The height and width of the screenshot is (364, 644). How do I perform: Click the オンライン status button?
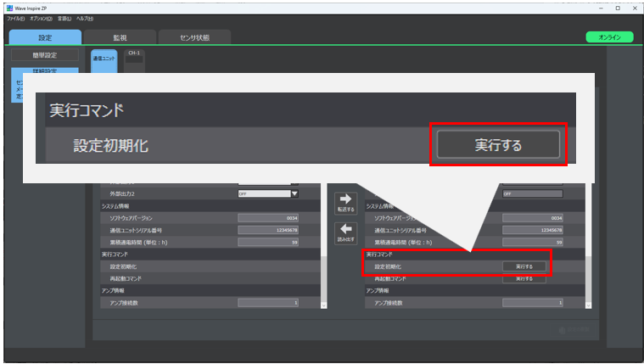point(609,37)
